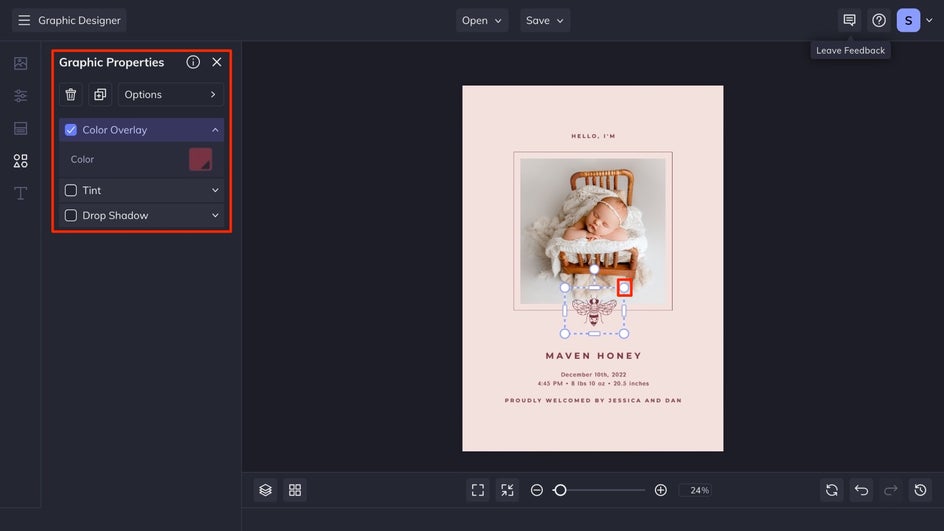Select PROUDLY WELCOMED BY JESSICA AND DAN text

coord(593,400)
